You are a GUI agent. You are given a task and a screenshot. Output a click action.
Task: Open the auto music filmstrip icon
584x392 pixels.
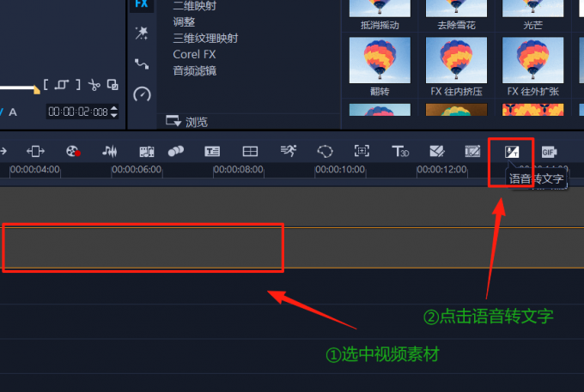click(146, 151)
